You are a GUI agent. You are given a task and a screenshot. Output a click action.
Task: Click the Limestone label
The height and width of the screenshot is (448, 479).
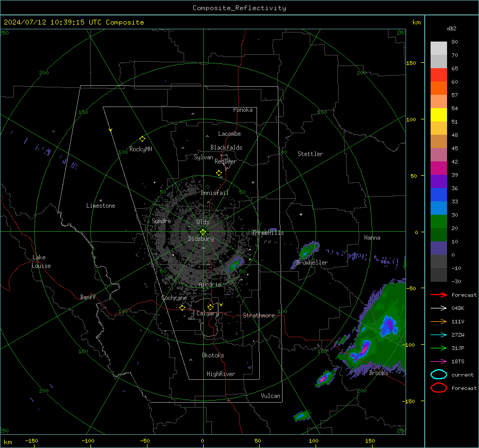(x=101, y=206)
